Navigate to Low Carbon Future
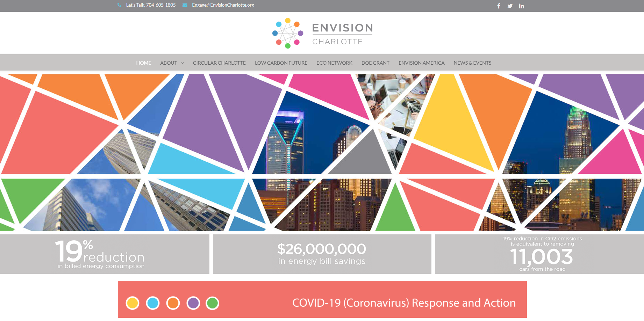This screenshot has height=321, width=644. (x=281, y=63)
